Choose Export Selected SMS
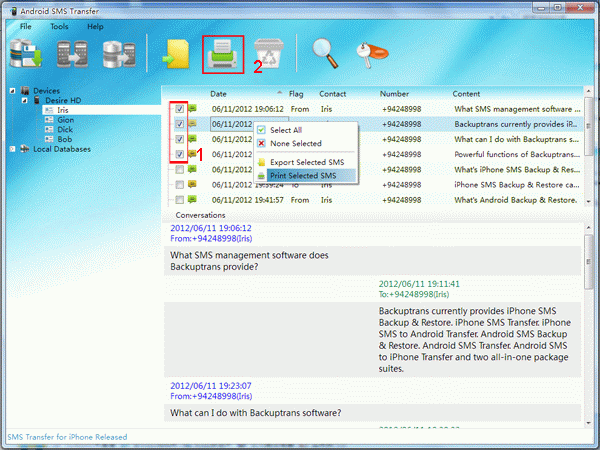 tap(306, 162)
